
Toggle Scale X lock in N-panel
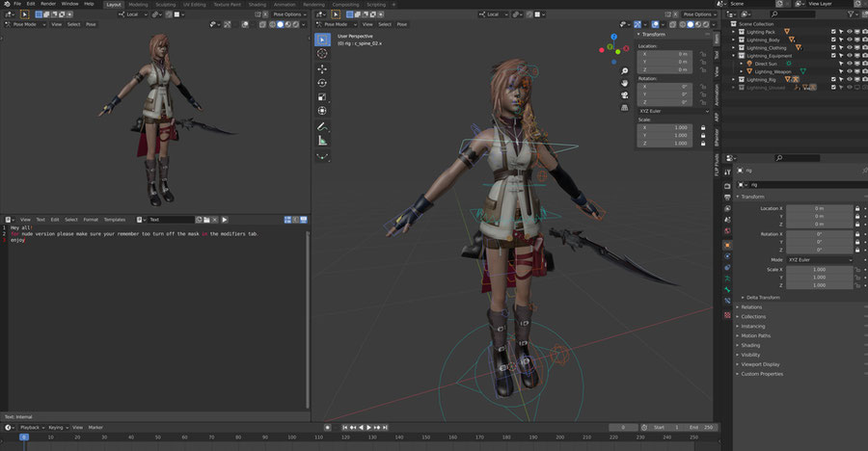point(703,128)
